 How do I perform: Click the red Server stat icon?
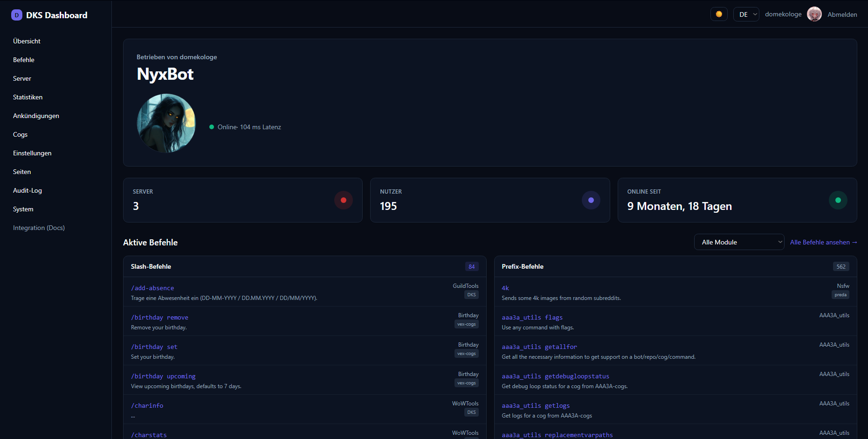[x=344, y=200]
